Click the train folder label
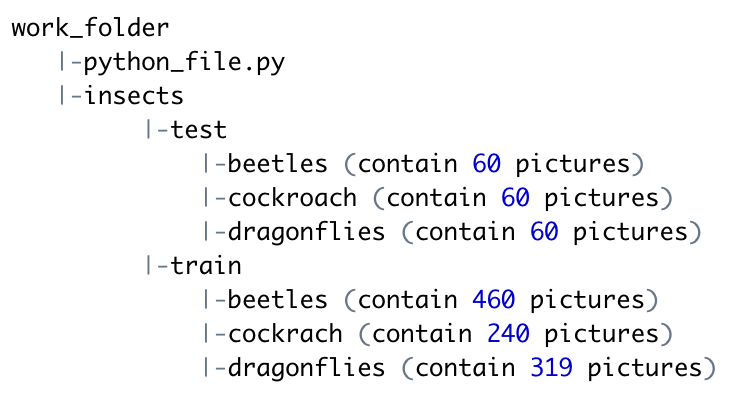Screen dimensions: 734x410 [x=206, y=266]
